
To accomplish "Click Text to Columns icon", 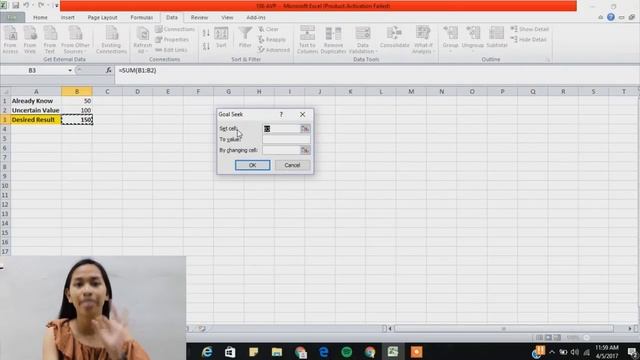I will [307, 40].
